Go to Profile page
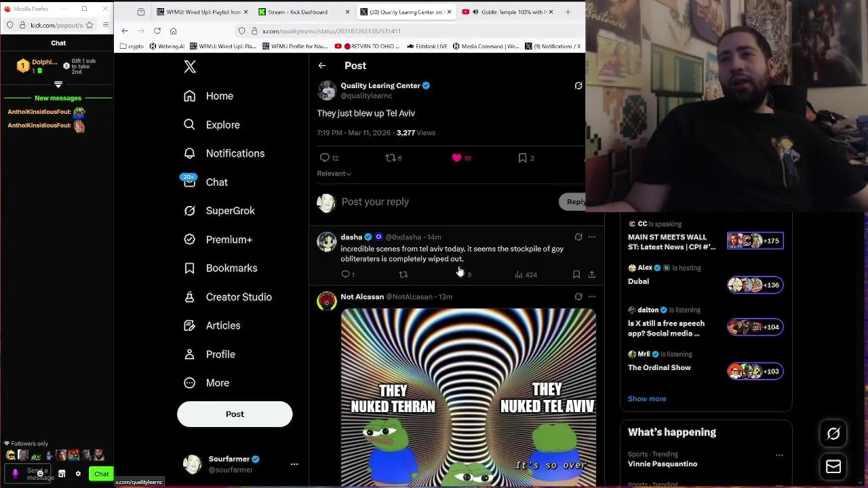The image size is (868, 488). (x=210, y=354)
